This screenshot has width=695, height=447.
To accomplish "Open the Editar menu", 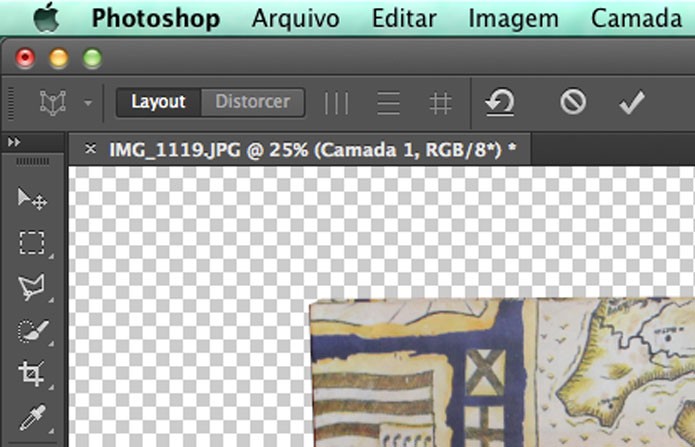I will click(x=404, y=19).
